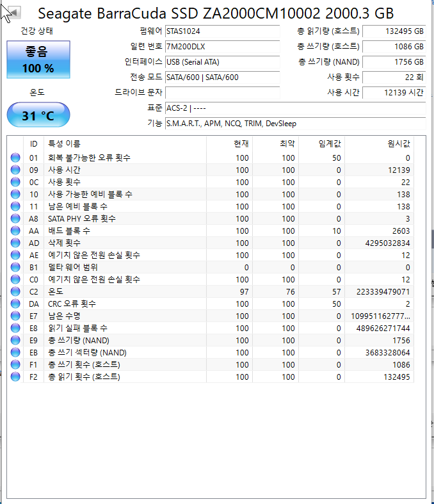Select the status orb of row C2 온도
Screen dimensions: 434x504
pyautogui.click(x=15, y=291)
